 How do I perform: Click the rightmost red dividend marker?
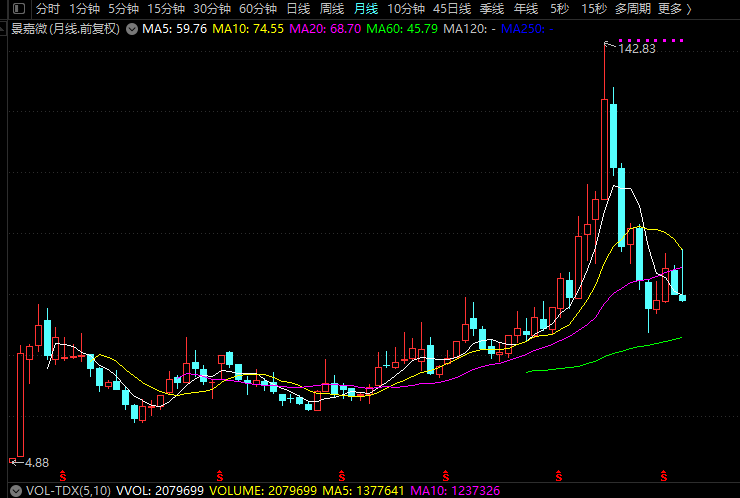point(662,472)
